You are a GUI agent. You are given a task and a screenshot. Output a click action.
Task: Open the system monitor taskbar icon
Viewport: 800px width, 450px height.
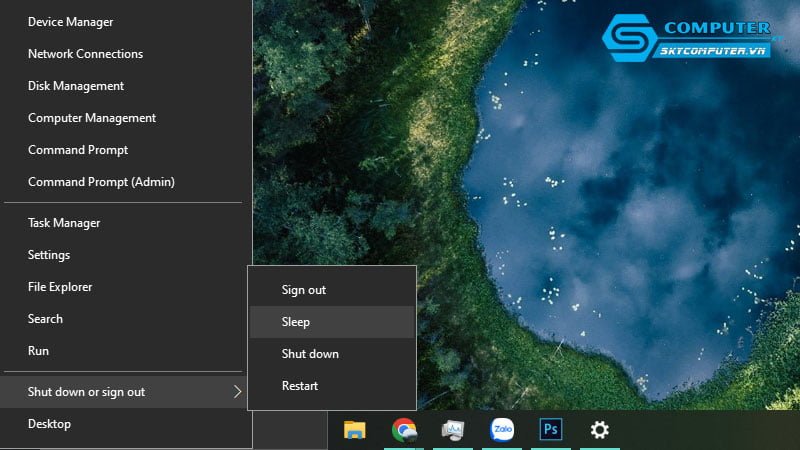(453, 430)
